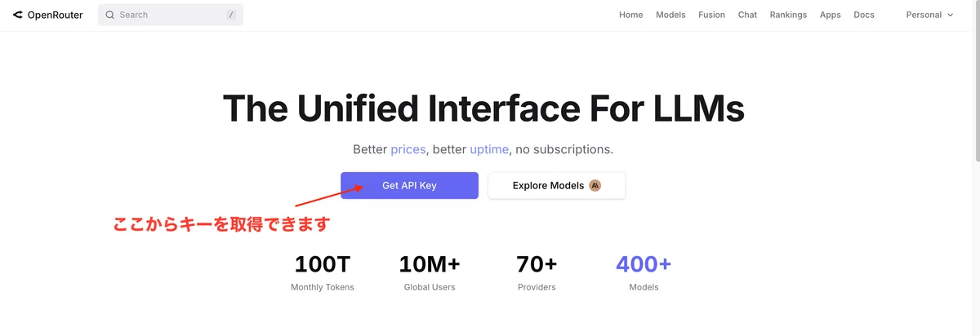
Task: Click the OpenRouter brand name
Action: tap(55, 15)
